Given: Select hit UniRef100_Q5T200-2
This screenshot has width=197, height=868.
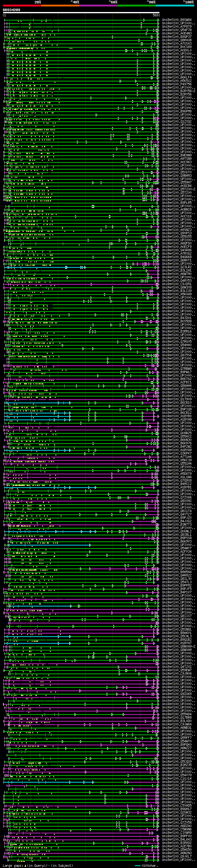Looking at the screenshot, I should 179,189.
